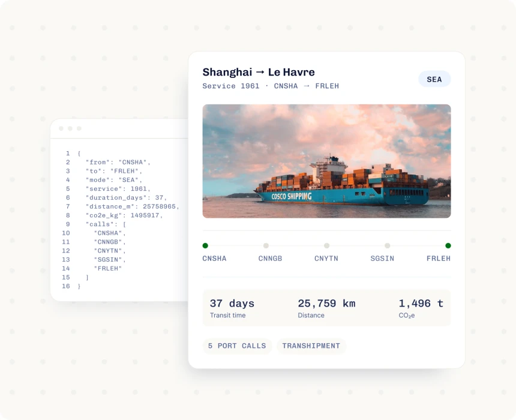This screenshot has height=420, width=516.
Task: Click the "duration_days": 37 code line
Action: pyautogui.click(x=127, y=198)
